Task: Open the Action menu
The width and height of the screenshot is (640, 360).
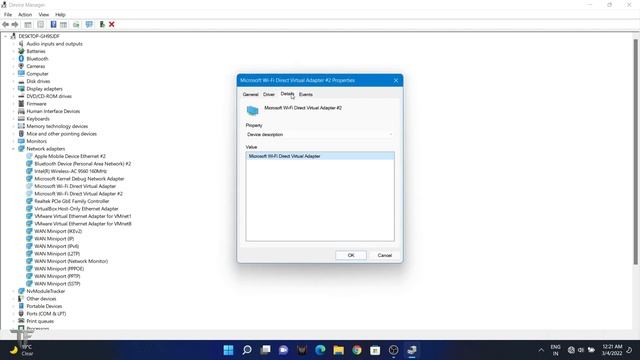Action: coord(25,15)
